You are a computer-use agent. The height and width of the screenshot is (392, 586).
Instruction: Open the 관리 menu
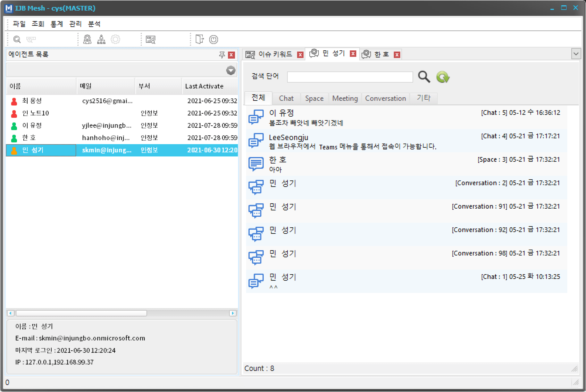76,24
